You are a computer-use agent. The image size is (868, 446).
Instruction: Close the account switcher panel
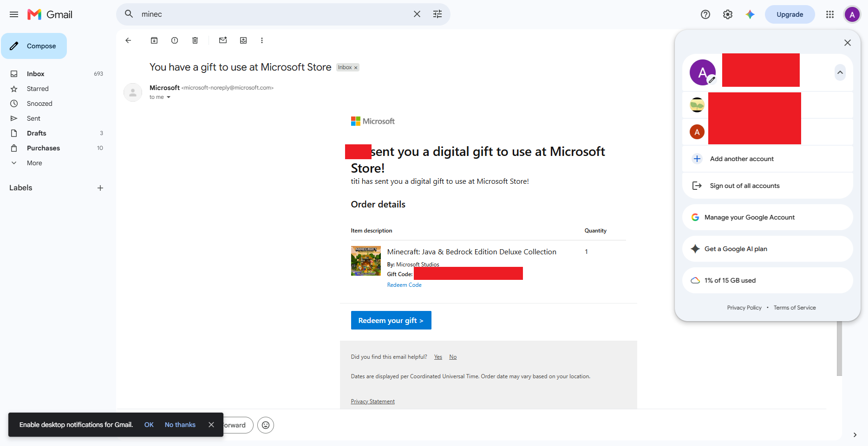pyautogui.click(x=848, y=43)
